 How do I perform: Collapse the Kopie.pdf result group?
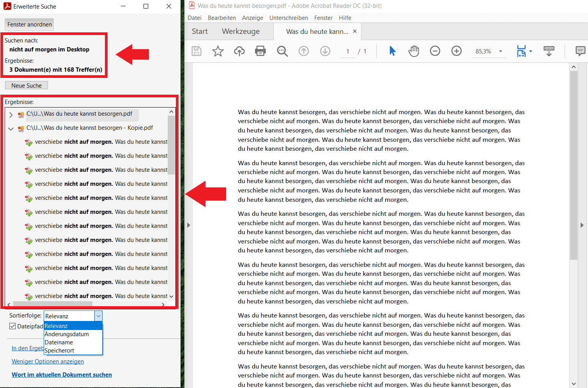click(x=11, y=129)
